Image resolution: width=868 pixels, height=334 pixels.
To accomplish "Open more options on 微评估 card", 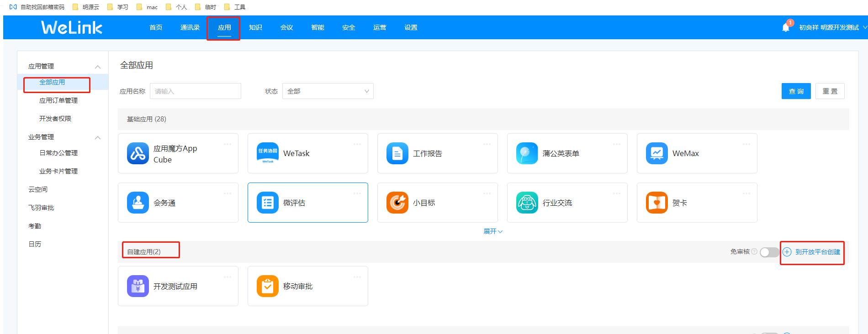I will 357,193.
